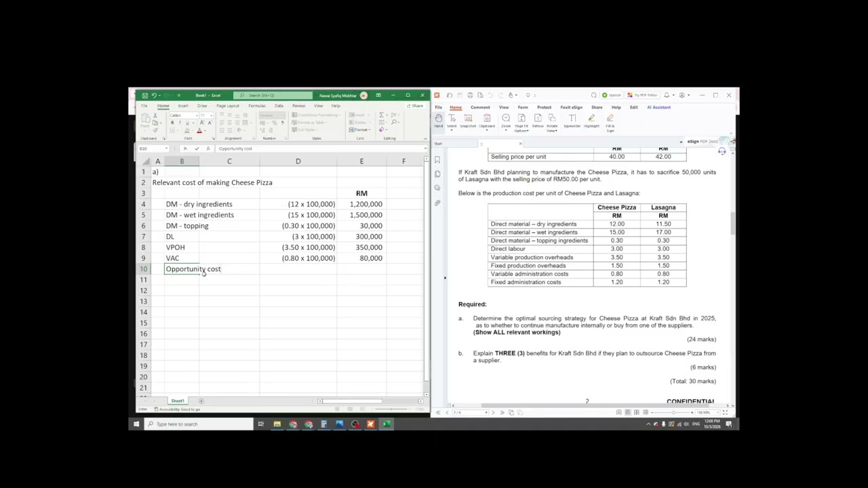Click the Insert Function fx icon
The height and width of the screenshot is (488, 868).
pyautogui.click(x=208, y=148)
